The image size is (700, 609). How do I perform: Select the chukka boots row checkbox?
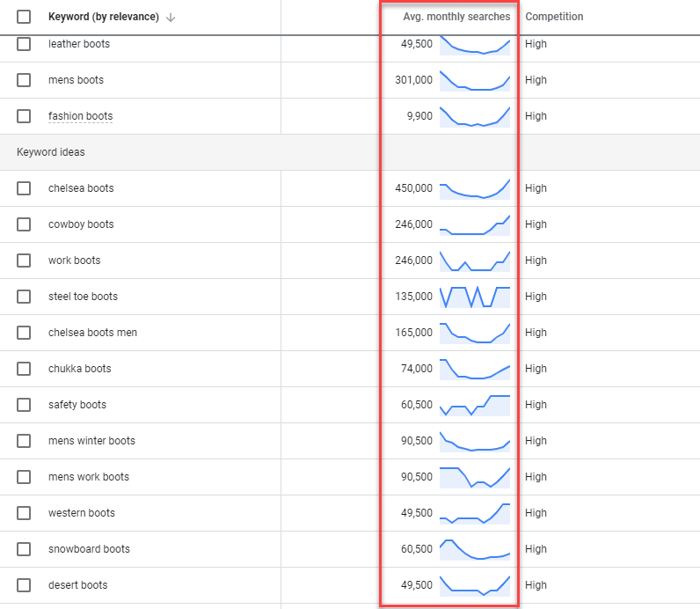[24, 369]
